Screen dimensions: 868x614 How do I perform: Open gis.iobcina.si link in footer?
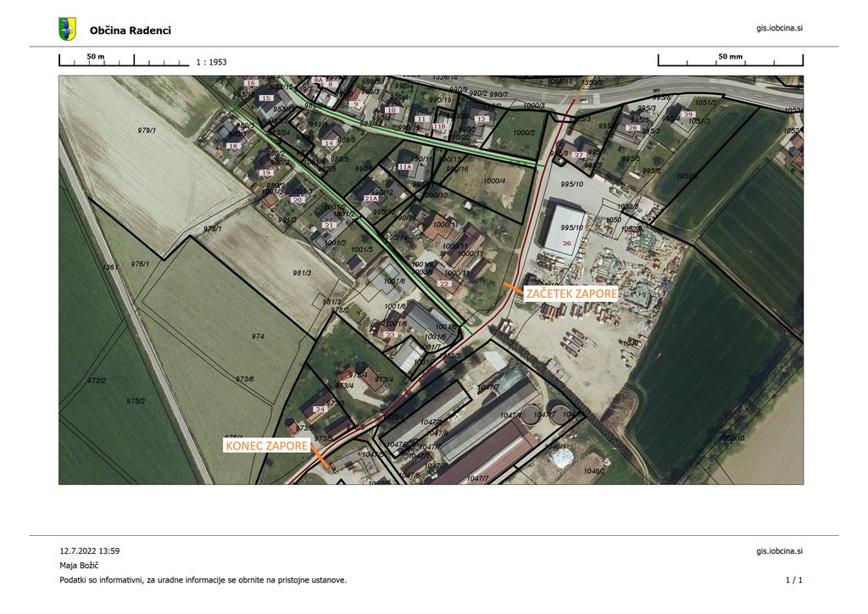(x=779, y=550)
